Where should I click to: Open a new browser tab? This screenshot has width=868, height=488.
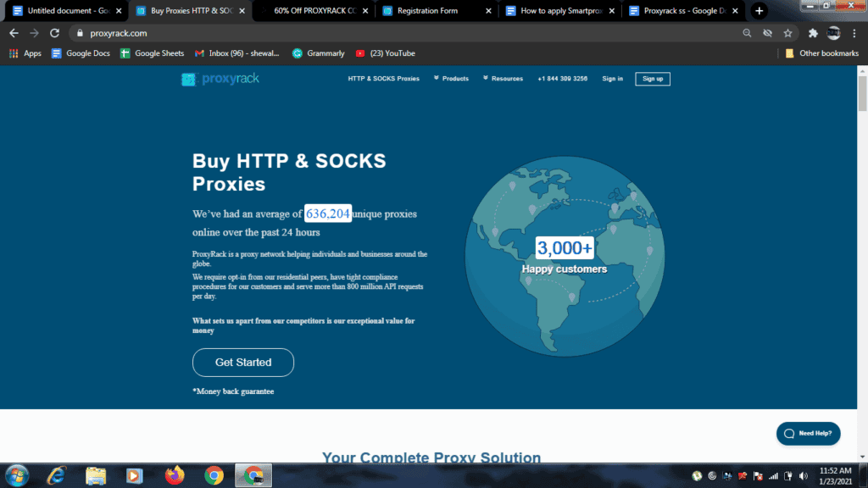tap(759, 10)
